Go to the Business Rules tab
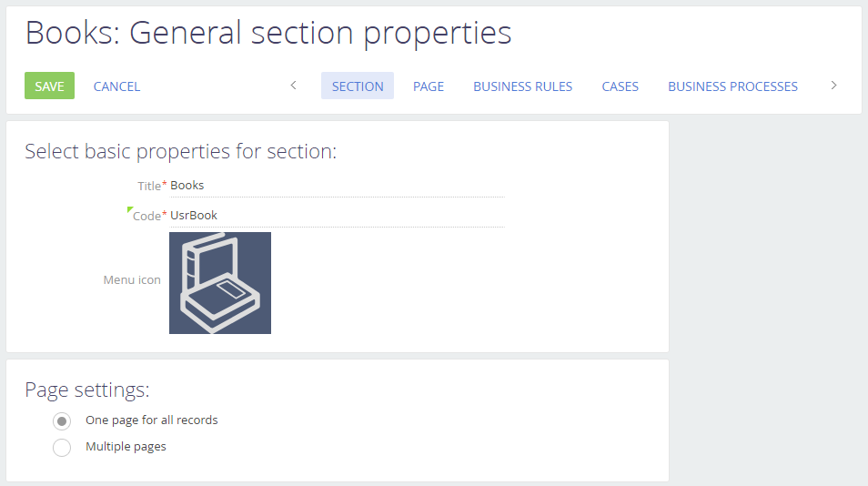Viewport: 868px width, 486px height. (522, 86)
